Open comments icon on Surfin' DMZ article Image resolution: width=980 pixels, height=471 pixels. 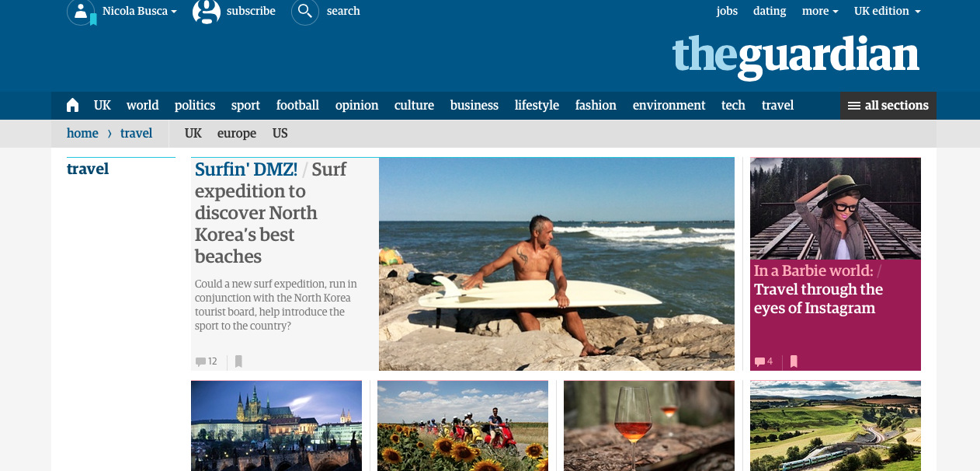[201, 361]
